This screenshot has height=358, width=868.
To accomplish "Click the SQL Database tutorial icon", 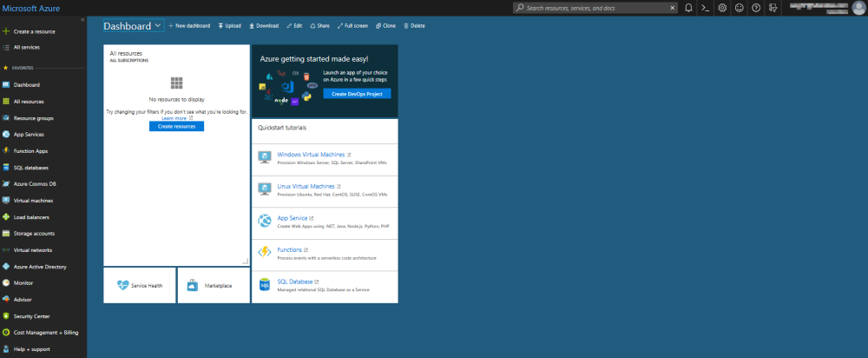I will pos(264,285).
